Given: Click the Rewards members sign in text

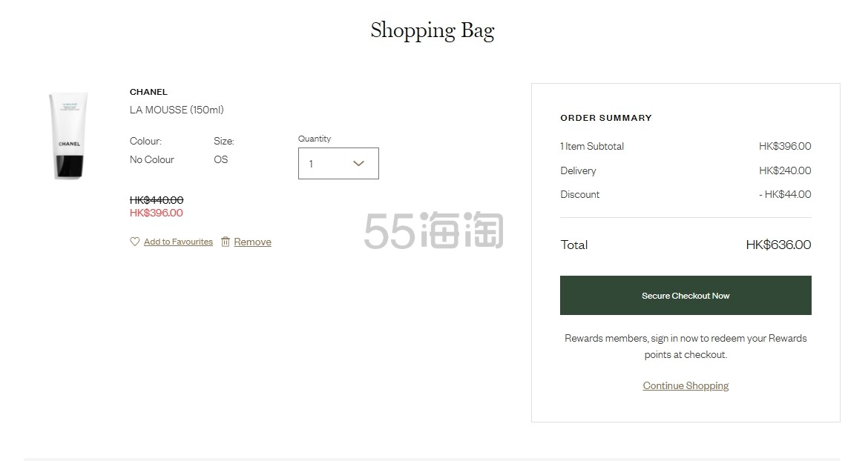Looking at the screenshot, I should 685,346.
